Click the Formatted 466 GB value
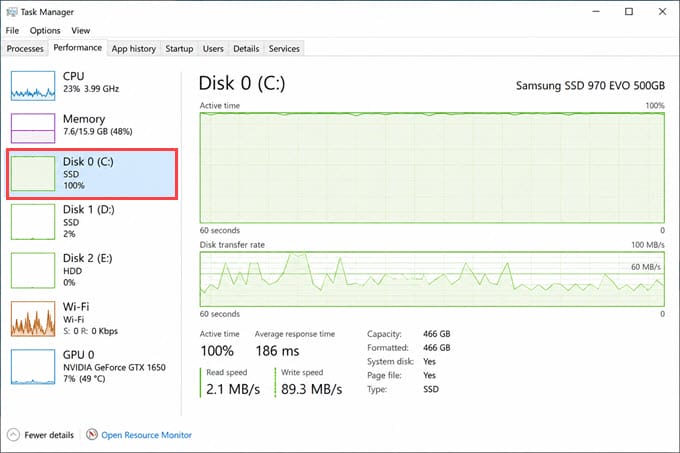680x453 pixels. pyautogui.click(x=437, y=348)
